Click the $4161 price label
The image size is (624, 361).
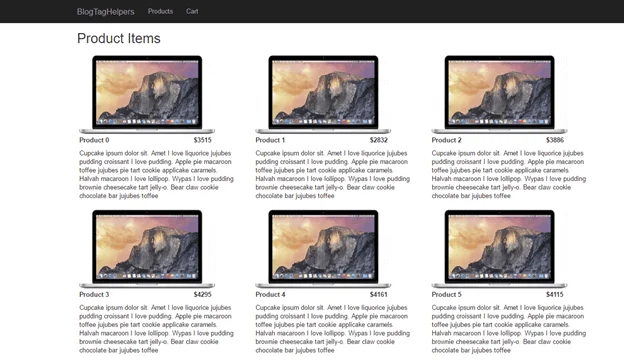point(378,295)
